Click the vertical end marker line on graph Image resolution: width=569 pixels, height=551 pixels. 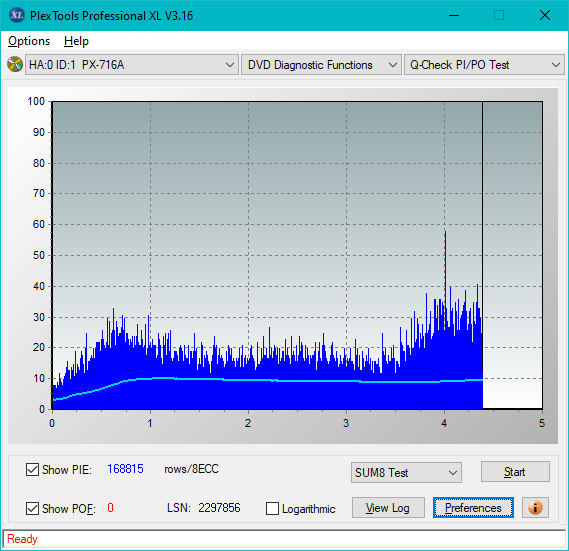(x=482, y=236)
